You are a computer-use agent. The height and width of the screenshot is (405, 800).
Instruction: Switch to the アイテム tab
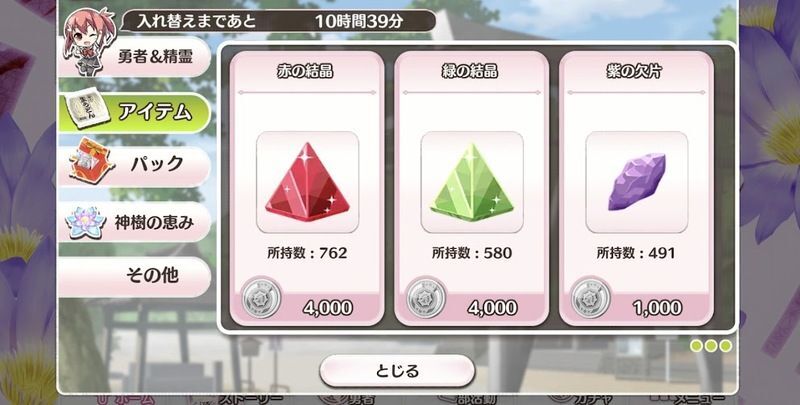[135, 112]
